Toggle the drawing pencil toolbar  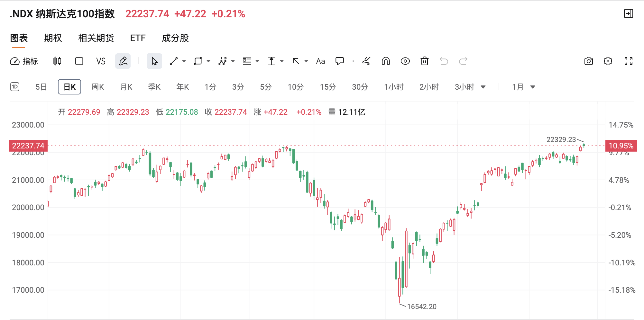pos(123,61)
